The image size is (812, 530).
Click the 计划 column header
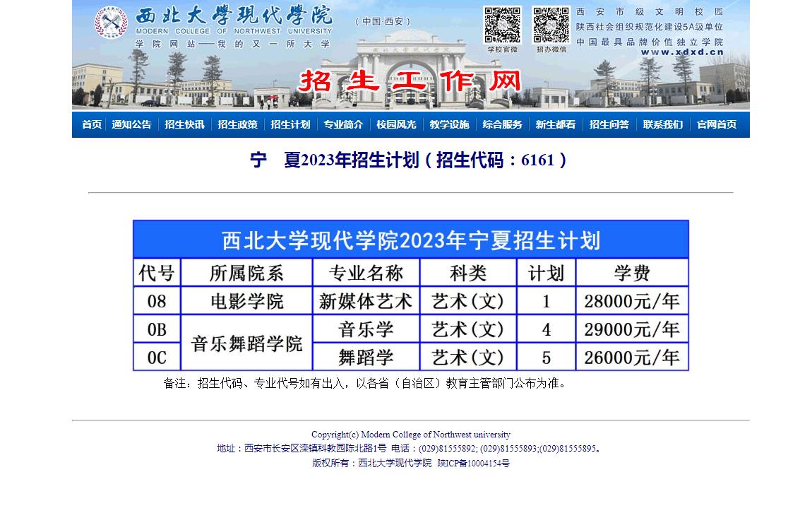pyautogui.click(x=547, y=273)
